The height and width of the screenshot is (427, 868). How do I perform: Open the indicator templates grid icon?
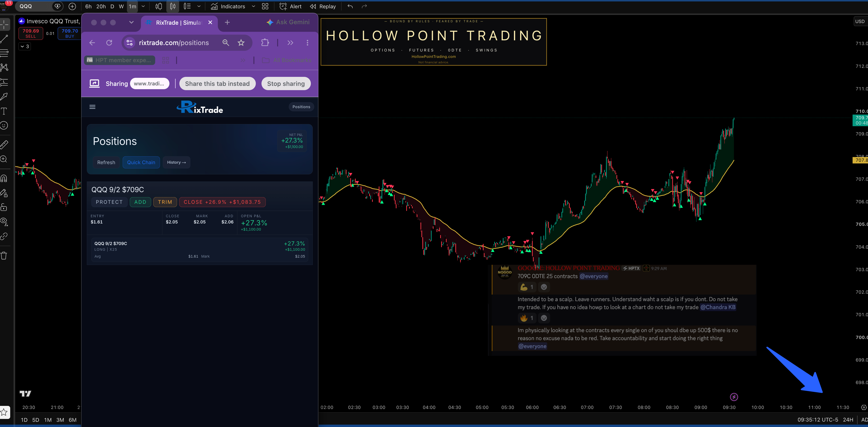pyautogui.click(x=265, y=6)
